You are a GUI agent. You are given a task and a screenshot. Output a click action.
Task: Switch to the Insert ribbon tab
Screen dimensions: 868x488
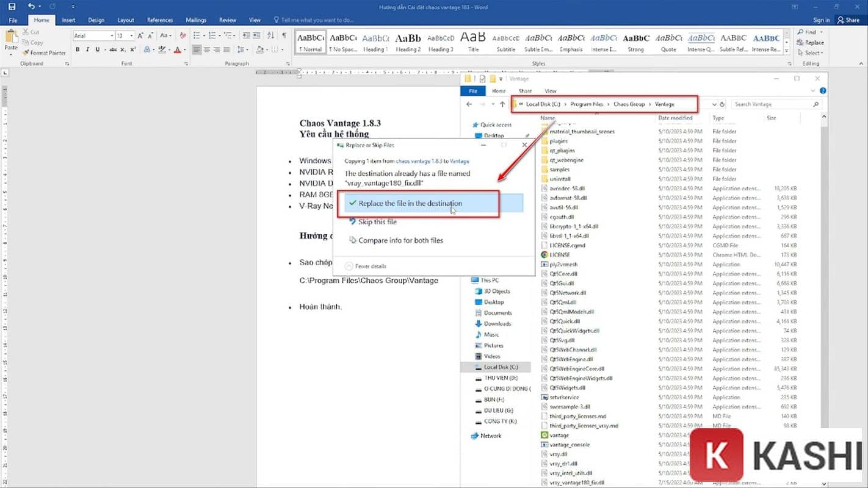(68, 20)
